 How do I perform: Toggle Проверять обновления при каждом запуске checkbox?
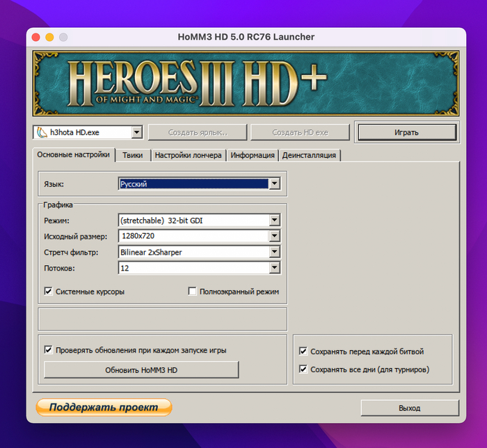48,350
